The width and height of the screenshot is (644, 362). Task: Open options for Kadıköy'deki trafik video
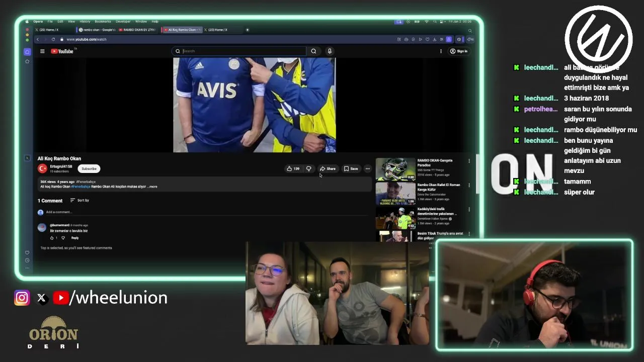coord(469,210)
